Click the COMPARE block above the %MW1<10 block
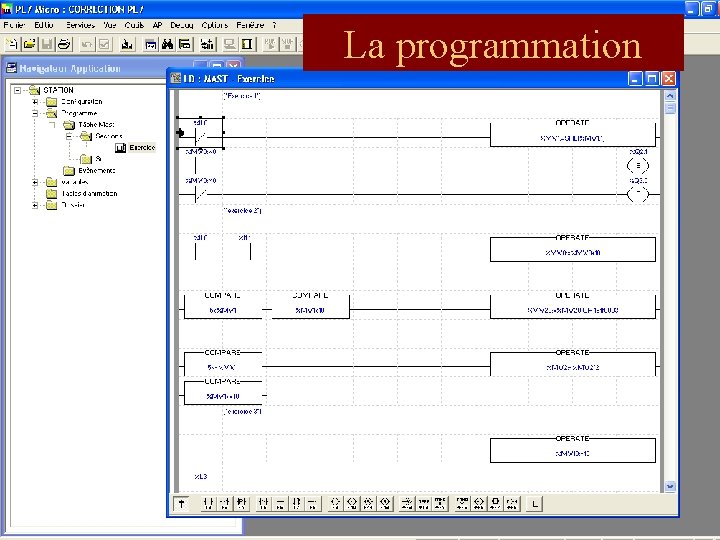Image resolution: width=720 pixels, height=540 pixels. (223, 364)
